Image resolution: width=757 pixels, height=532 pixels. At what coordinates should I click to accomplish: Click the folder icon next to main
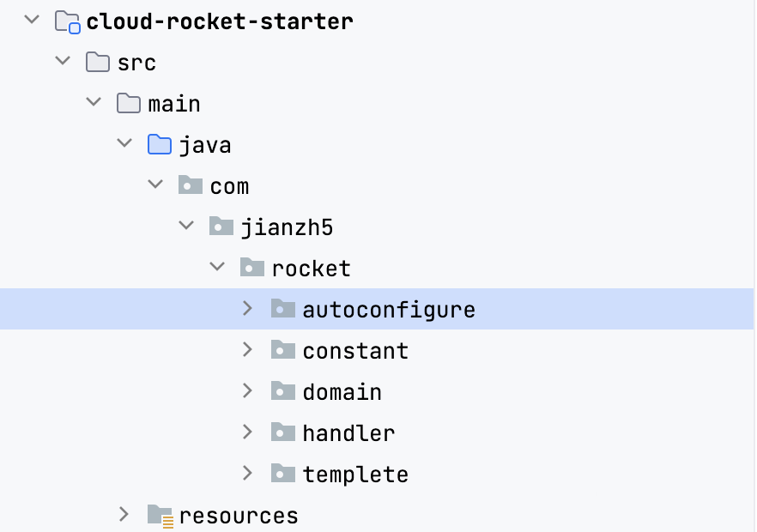coord(129,103)
